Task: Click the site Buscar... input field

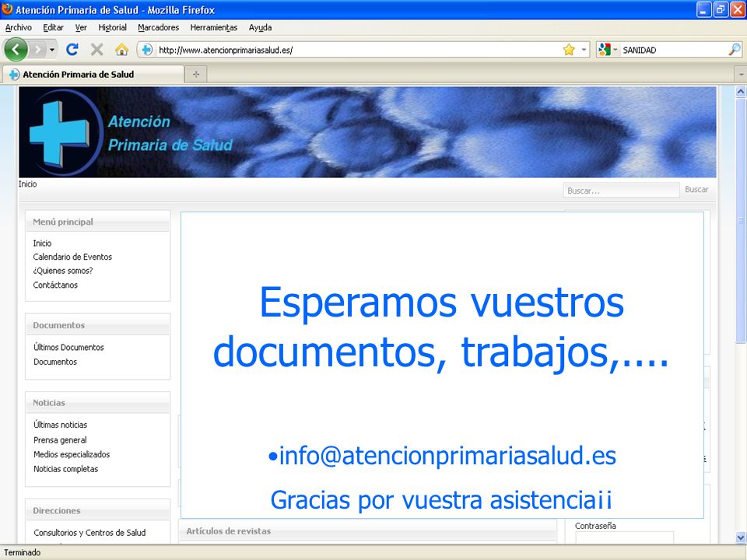Action: click(x=621, y=191)
